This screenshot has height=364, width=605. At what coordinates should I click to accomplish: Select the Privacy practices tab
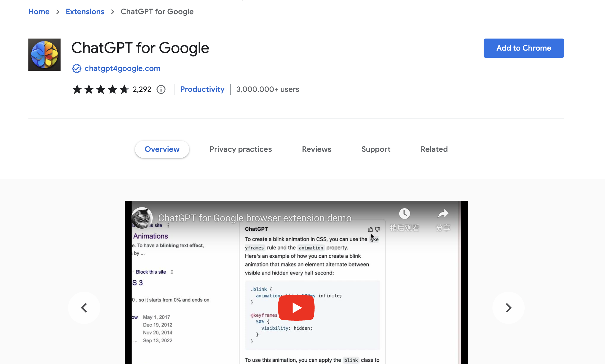coord(240,149)
